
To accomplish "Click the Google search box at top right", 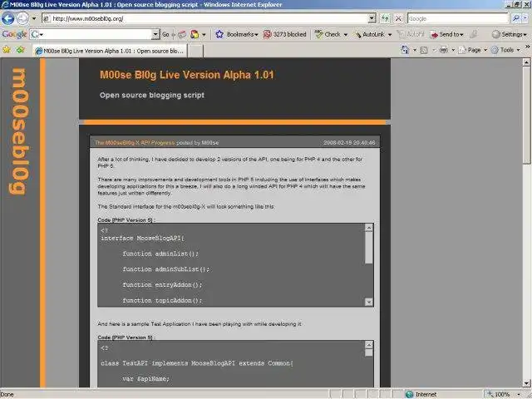I will tap(458, 18).
